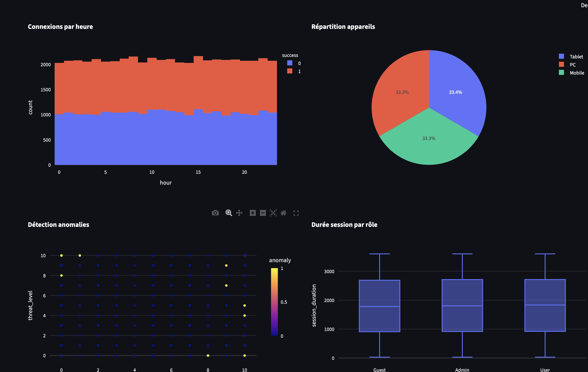
Task: Click the Autoscale crossed-arrows icon
Action: coord(273,213)
